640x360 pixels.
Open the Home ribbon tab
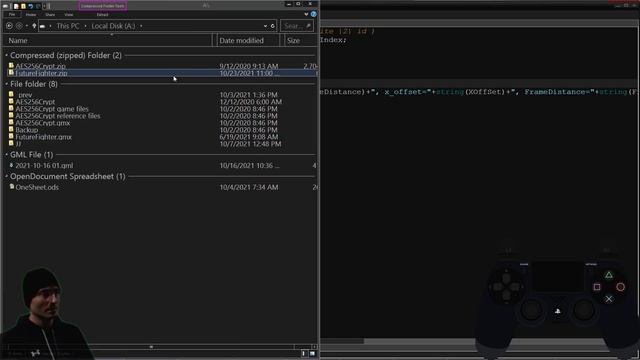click(31, 15)
